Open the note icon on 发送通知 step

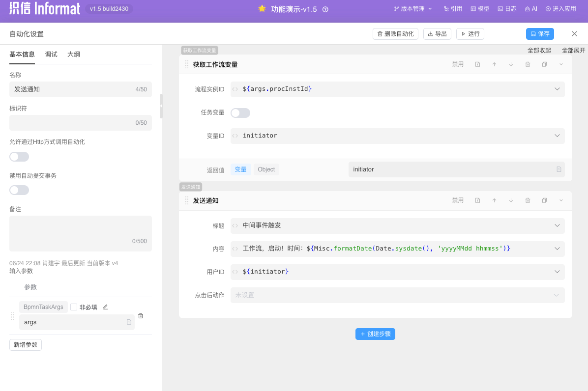pos(477,200)
